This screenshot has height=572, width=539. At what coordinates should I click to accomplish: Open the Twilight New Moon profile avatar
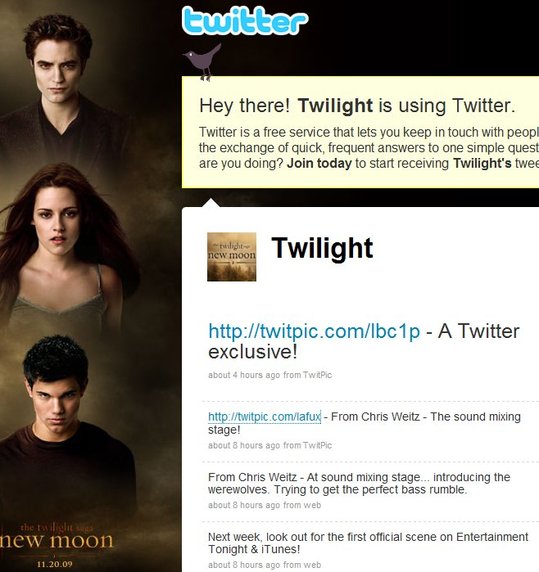click(232, 257)
